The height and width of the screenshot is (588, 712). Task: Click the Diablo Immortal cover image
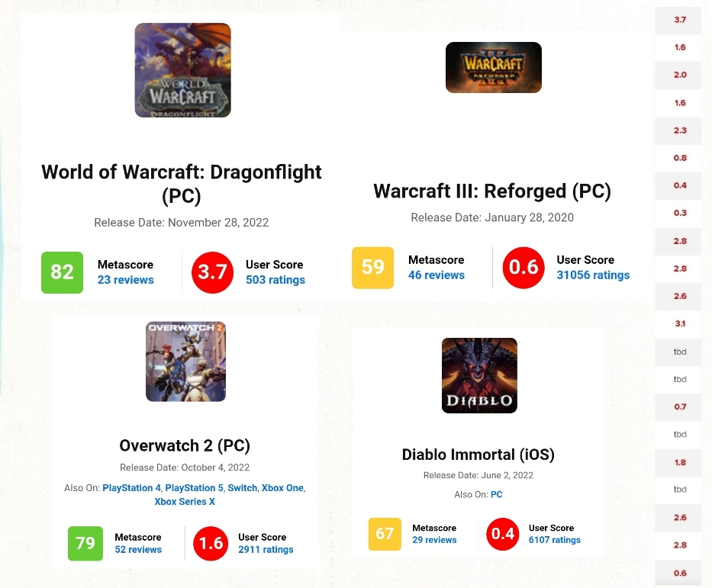(x=479, y=376)
